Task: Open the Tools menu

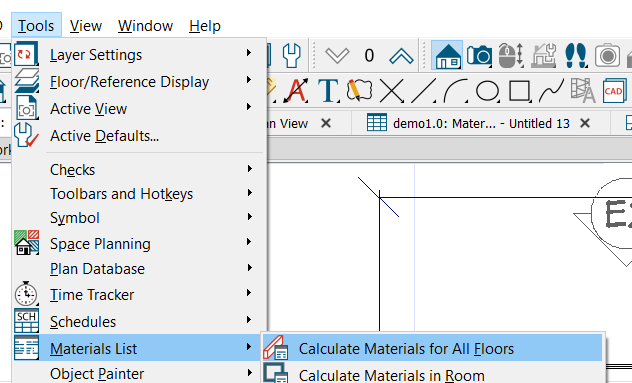Action: point(36,26)
